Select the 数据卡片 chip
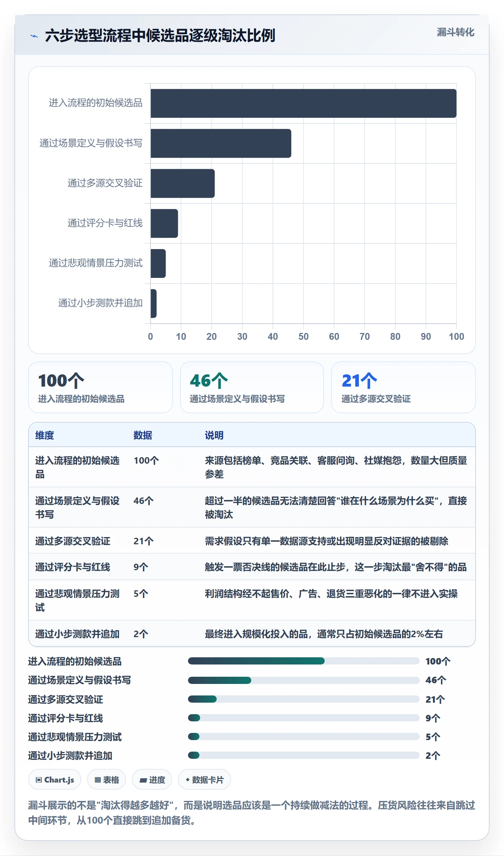This screenshot has width=504, height=856. pyautogui.click(x=204, y=780)
